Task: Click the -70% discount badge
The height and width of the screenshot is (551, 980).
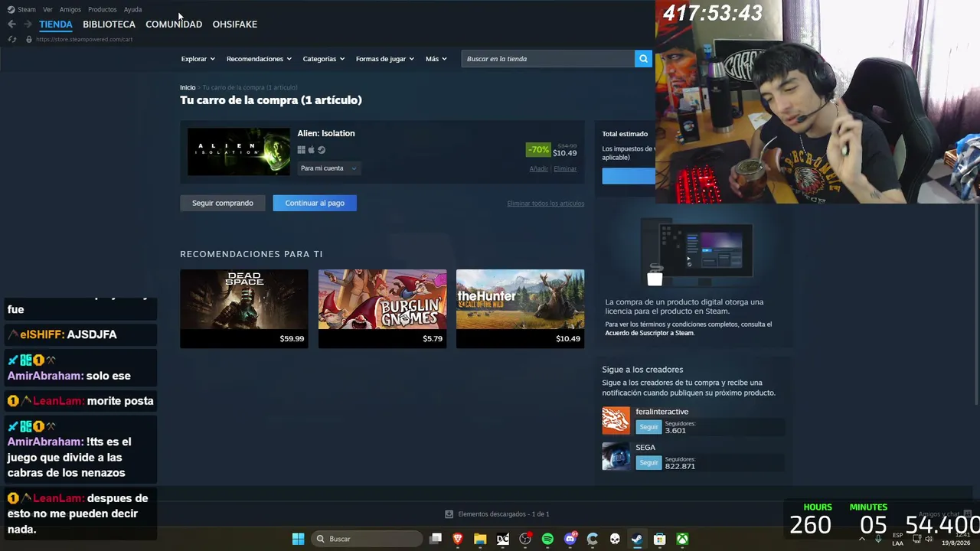Action: [x=538, y=150]
